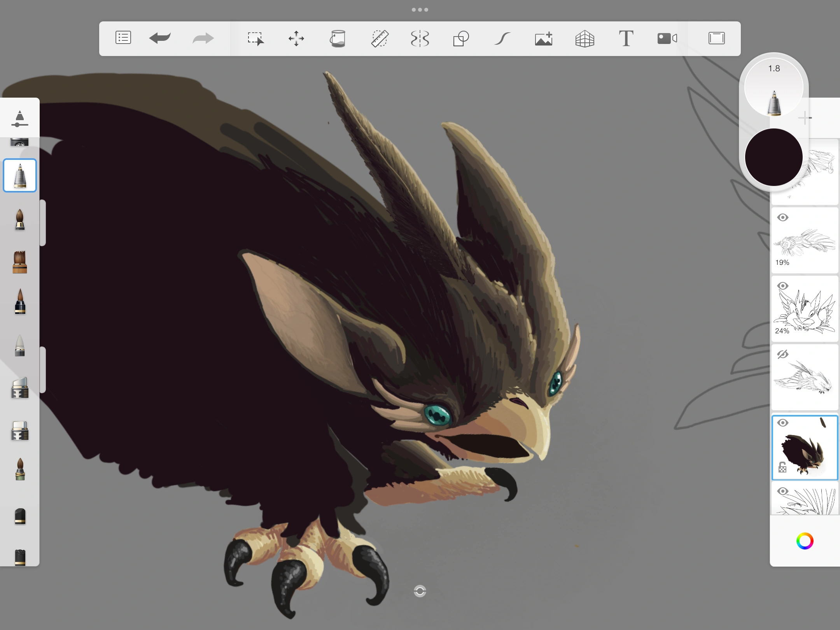
Task: Select the Ruler guide tool
Action: pyautogui.click(x=380, y=38)
